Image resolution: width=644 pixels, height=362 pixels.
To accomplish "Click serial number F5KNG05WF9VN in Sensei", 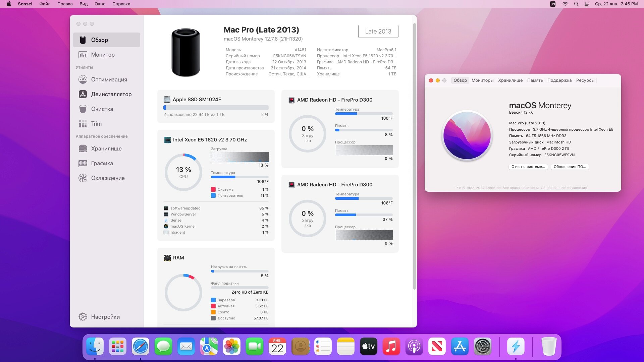I will tap(289, 56).
